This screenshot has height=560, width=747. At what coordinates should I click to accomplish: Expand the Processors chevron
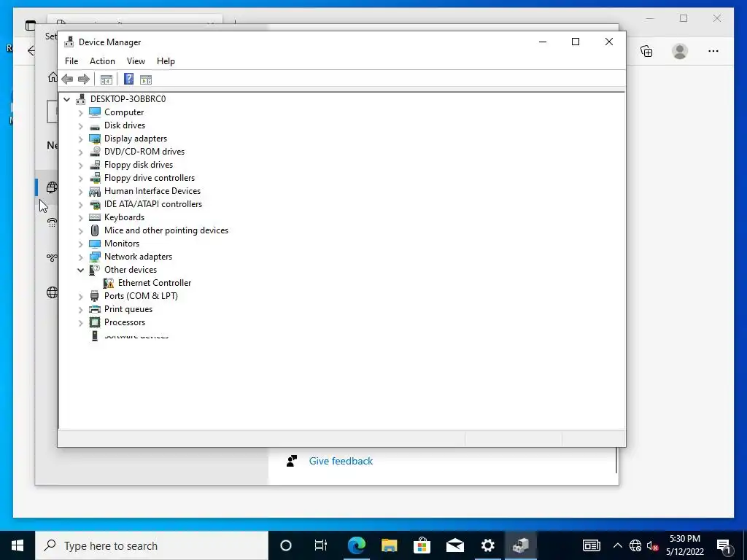point(80,322)
